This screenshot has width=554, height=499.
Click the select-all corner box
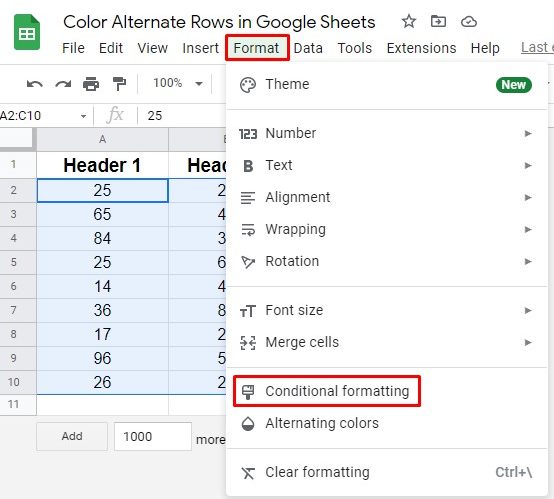pos(18,139)
